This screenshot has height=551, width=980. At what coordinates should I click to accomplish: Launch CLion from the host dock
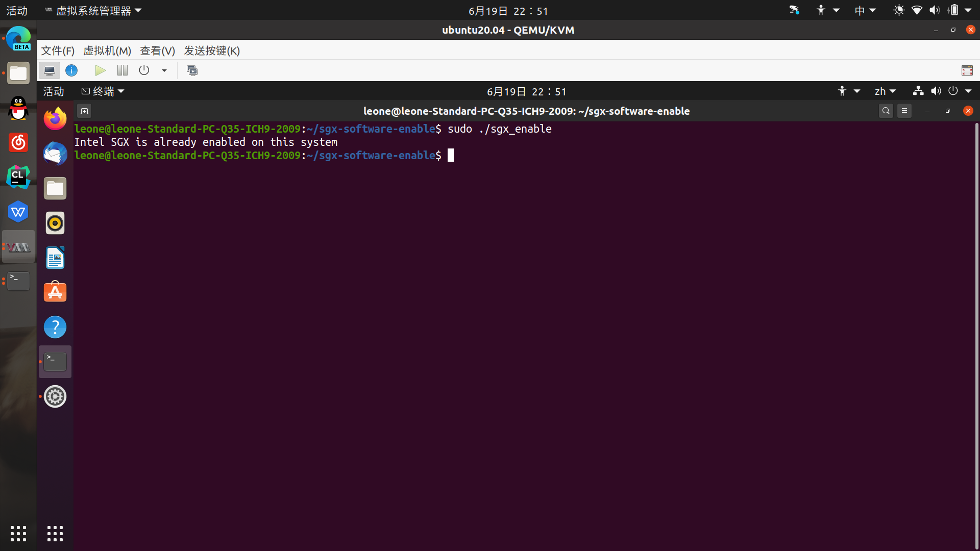point(18,177)
